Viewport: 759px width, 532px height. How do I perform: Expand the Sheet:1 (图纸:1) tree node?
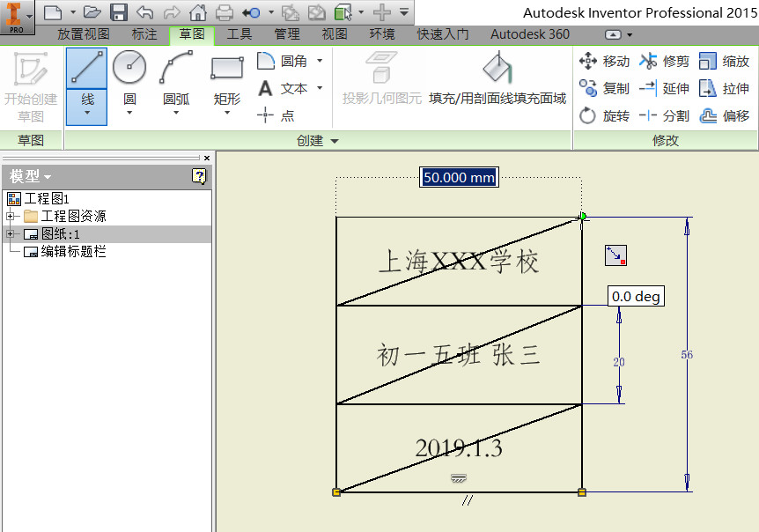tap(11, 233)
